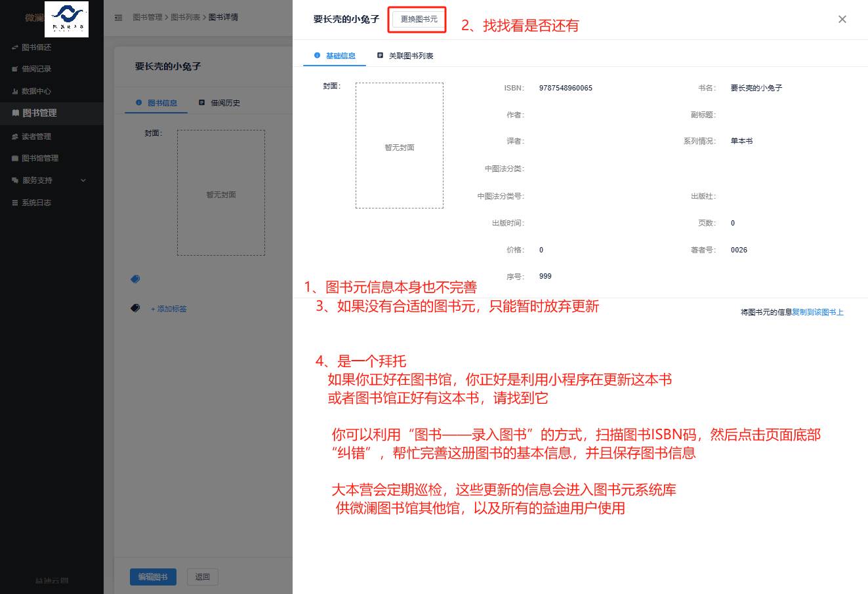Open 系统日志 in the sidebar
The image size is (868, 594).
[x=36, y=203]
